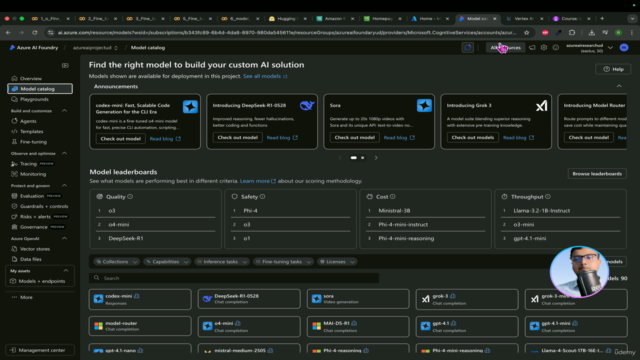Screen dimensions: 640x360
Task: Open the Fine-tuning tasks filter dropdown
Action: point(283,262)
